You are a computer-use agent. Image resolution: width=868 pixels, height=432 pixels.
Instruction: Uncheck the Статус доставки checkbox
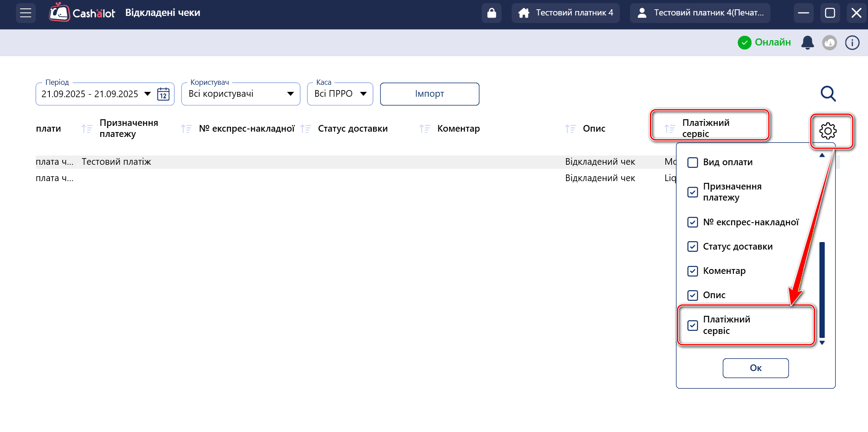(693, 246)
